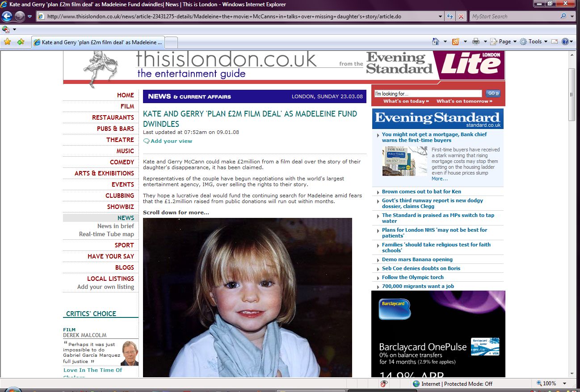Viewport: 580px width, 392px height.
Task: Click the blue Help question mark icon
Action: coord(565,42)
